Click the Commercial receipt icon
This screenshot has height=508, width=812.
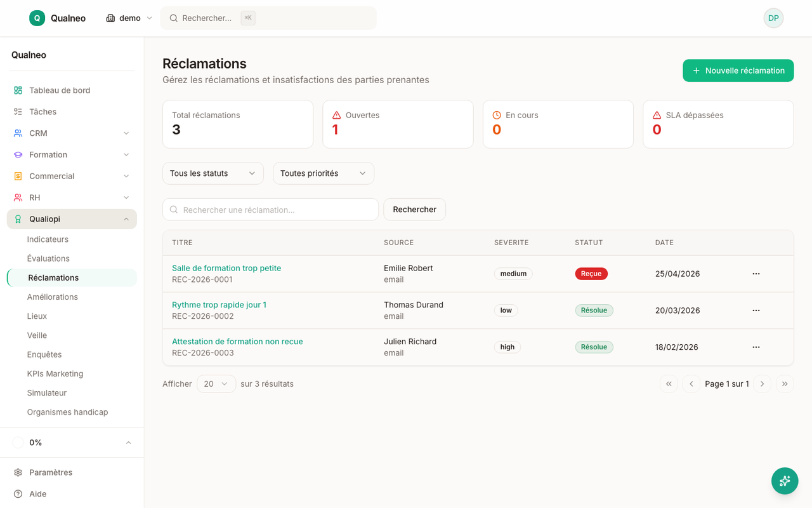click(x=18, y=176)
